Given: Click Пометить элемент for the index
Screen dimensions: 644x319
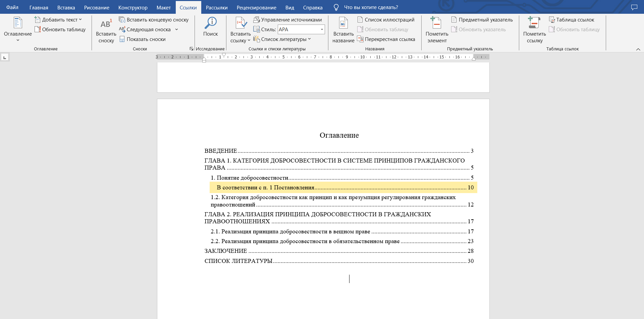Looking at the screenshot, I should click(x=437, y=30).
